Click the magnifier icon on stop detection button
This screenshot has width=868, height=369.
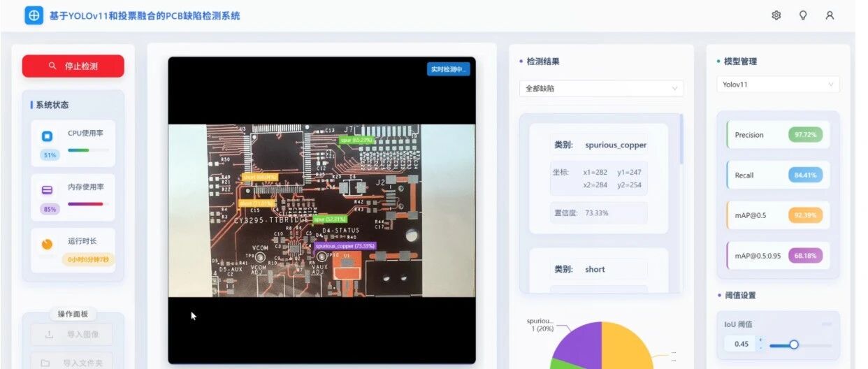click(52, 66)
